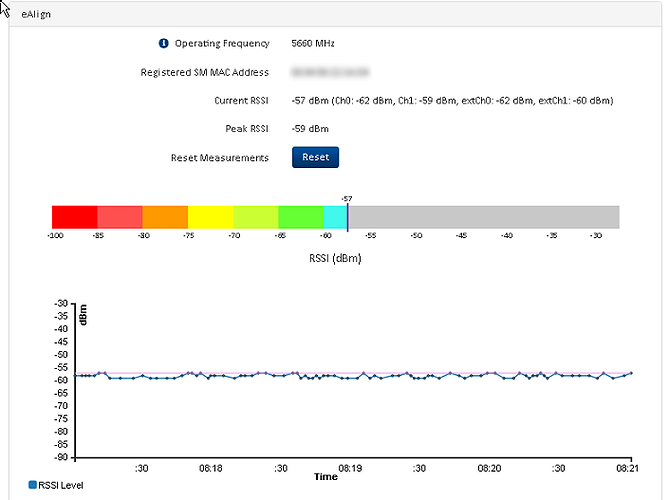
Task: Click the orange segment of the RSSI bar
Action: coord(165,217)
